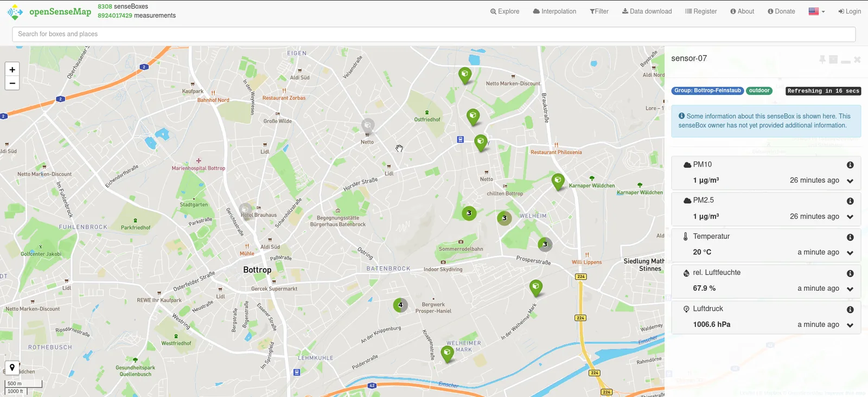Show info for rel. Luftfeuchte sensor
This screenshot has height=397, width=868.
click(850, 273)
